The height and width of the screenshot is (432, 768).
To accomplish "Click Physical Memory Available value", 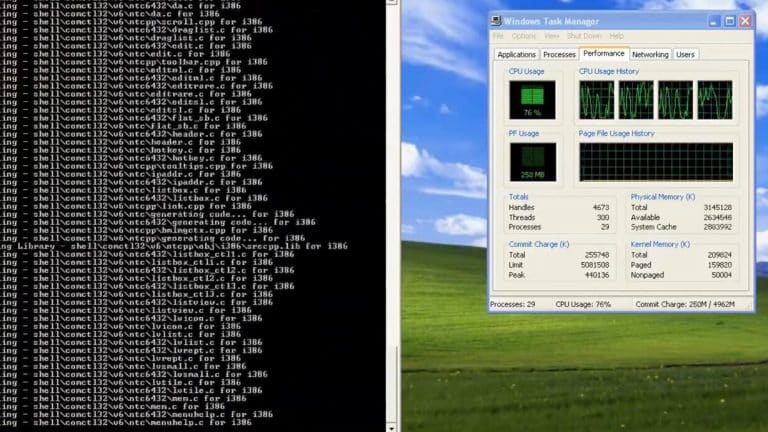I will pyautogui.click(x=718, y=217).
